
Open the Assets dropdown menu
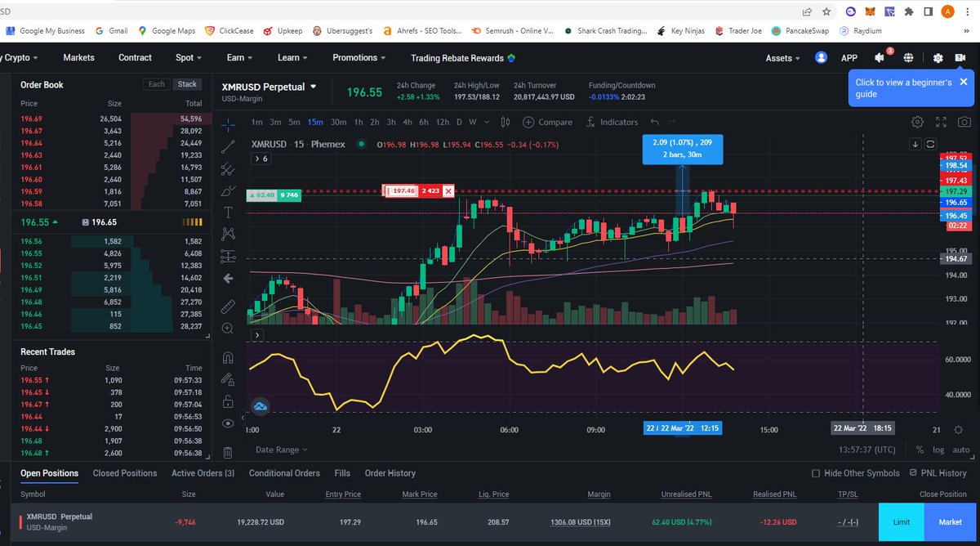tap(784, 58)
